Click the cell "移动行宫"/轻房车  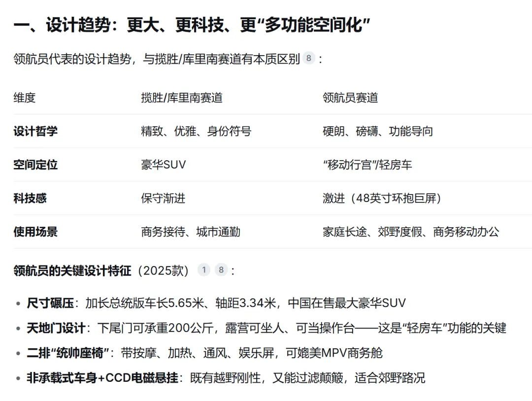367,165
